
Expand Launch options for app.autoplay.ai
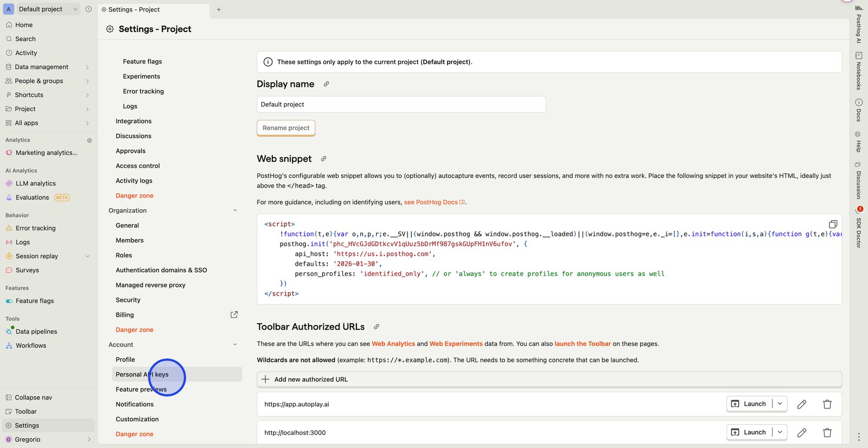pos(780,404)
